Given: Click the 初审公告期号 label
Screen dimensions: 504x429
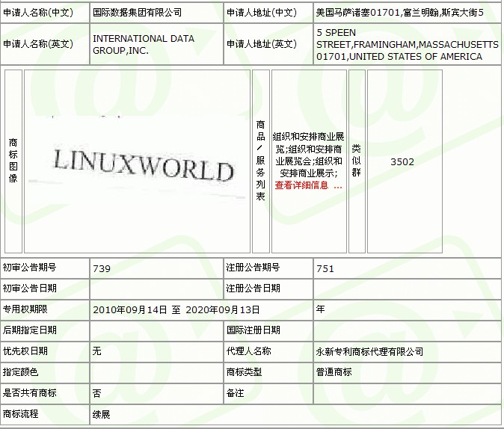Looking at the screenshot, I should [x=30, y=268].
